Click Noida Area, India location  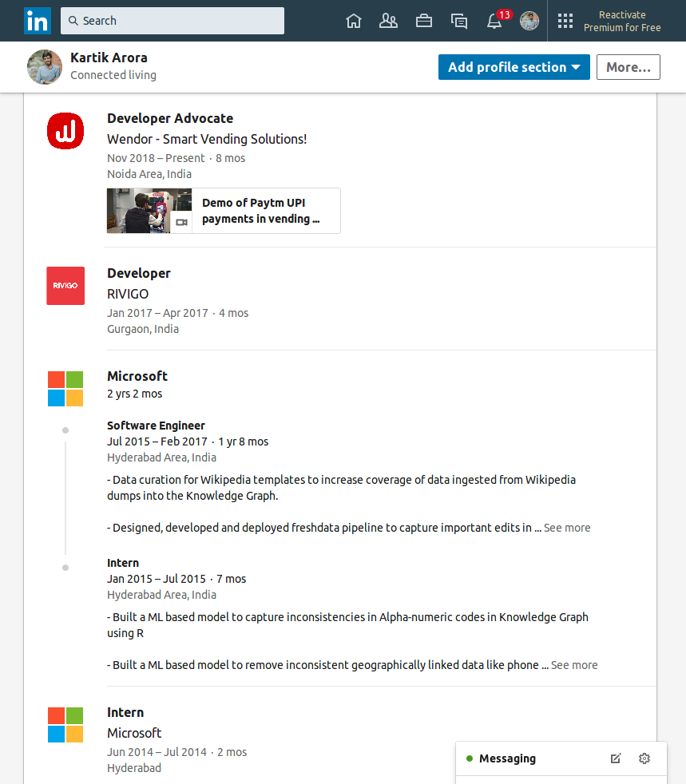click(x=149, y=174)
